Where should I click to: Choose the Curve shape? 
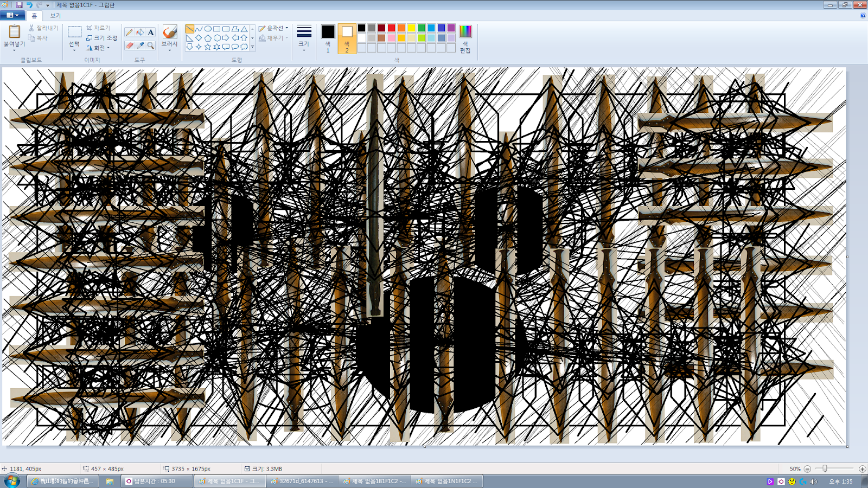click(199, 29)
